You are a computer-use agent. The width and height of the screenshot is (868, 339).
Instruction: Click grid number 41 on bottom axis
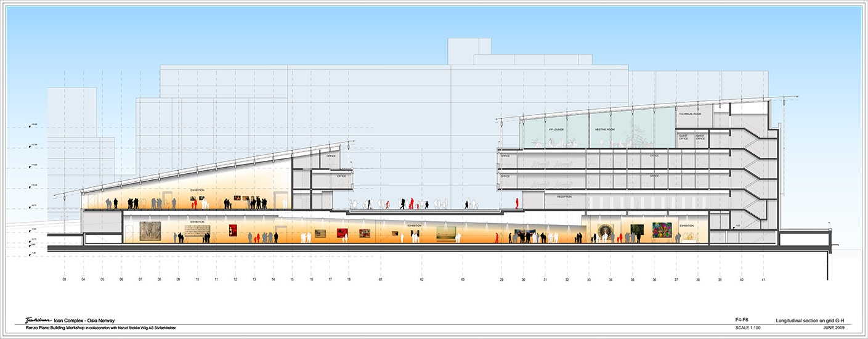pos(763,280)
